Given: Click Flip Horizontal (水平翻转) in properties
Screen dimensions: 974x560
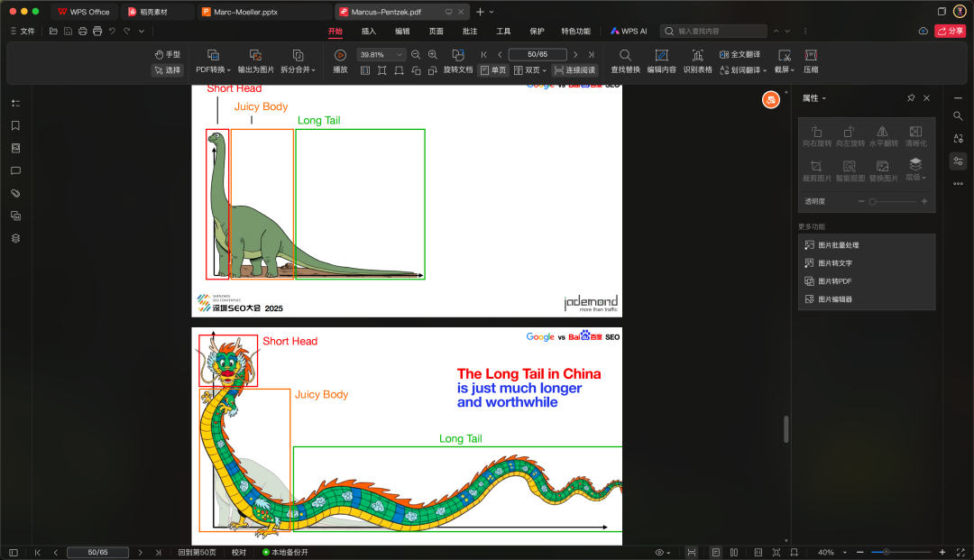Looking at the screenshot, I should [883, 136].
